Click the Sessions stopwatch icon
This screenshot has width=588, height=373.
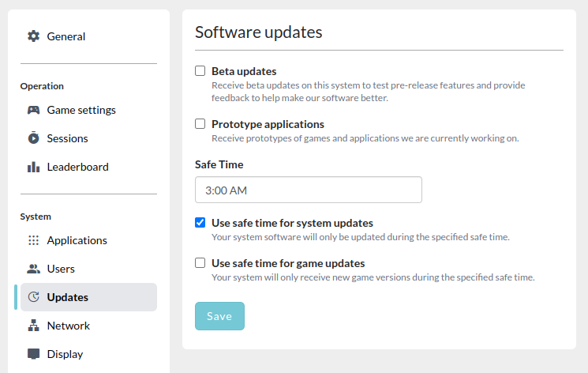pos(33,138)
